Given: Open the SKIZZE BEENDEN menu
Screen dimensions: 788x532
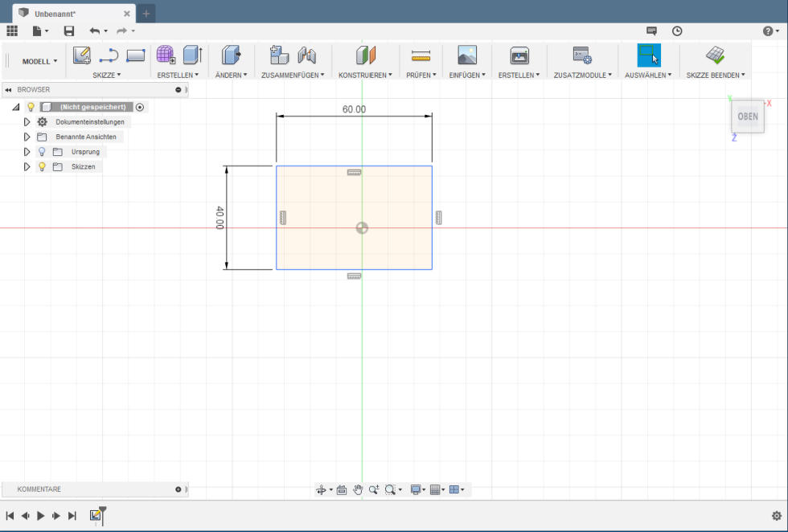Looking at the screenshot, I should (x=716, y=75).
